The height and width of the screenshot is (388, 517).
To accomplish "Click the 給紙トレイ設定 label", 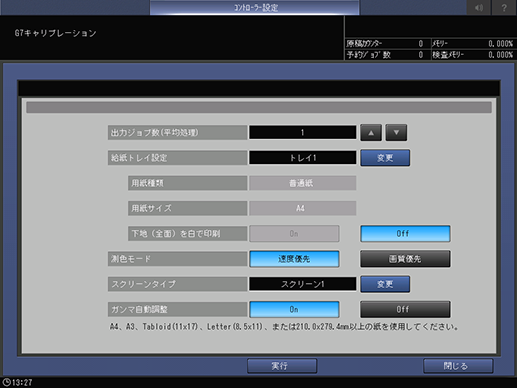I will 177,158.
